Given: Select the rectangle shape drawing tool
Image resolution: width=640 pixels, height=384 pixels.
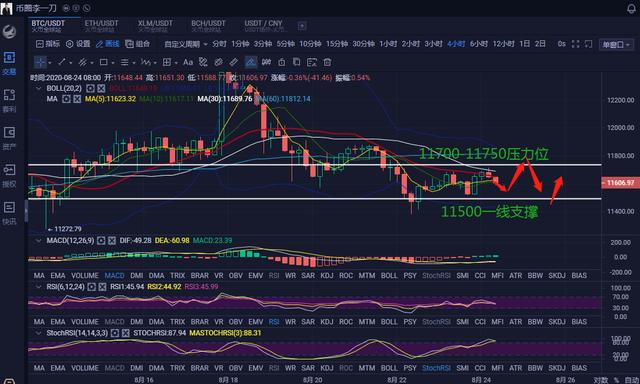Looking at the screenshot, I should coord(104,62).
